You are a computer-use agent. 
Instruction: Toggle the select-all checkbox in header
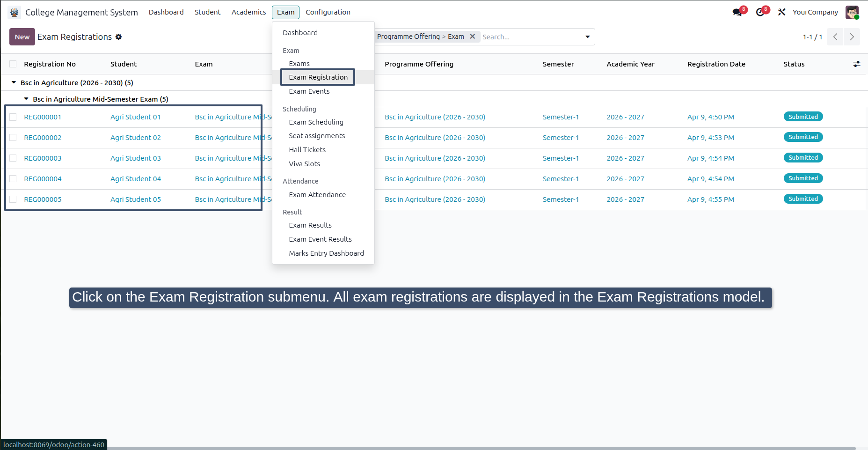click(13, 64)
